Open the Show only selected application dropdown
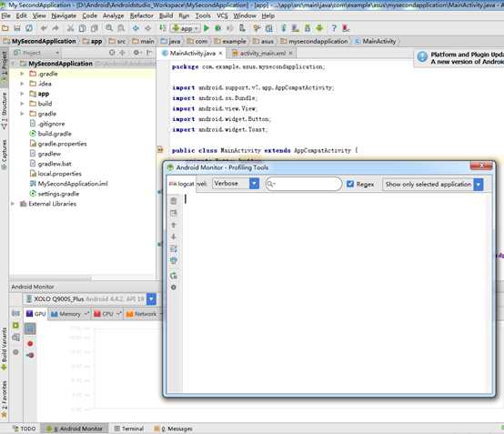Image resolution: width=504 pixels, height=434 pixels. pos(433,184)
